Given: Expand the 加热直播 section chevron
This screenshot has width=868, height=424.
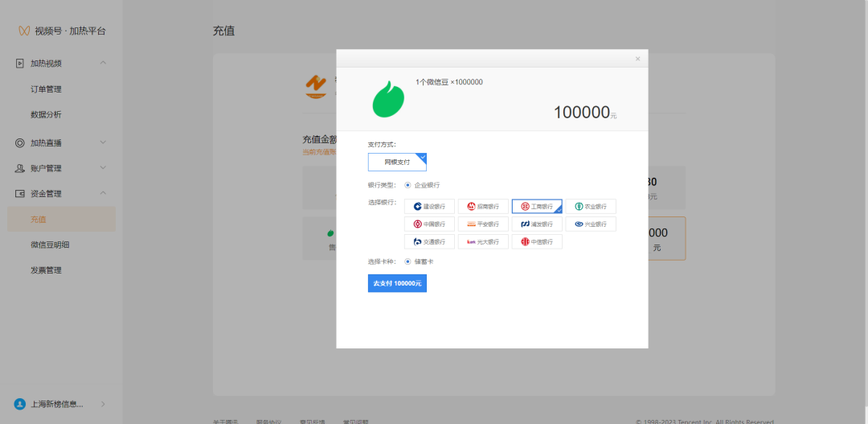Looking at the screenshot, I should point(103,143).
